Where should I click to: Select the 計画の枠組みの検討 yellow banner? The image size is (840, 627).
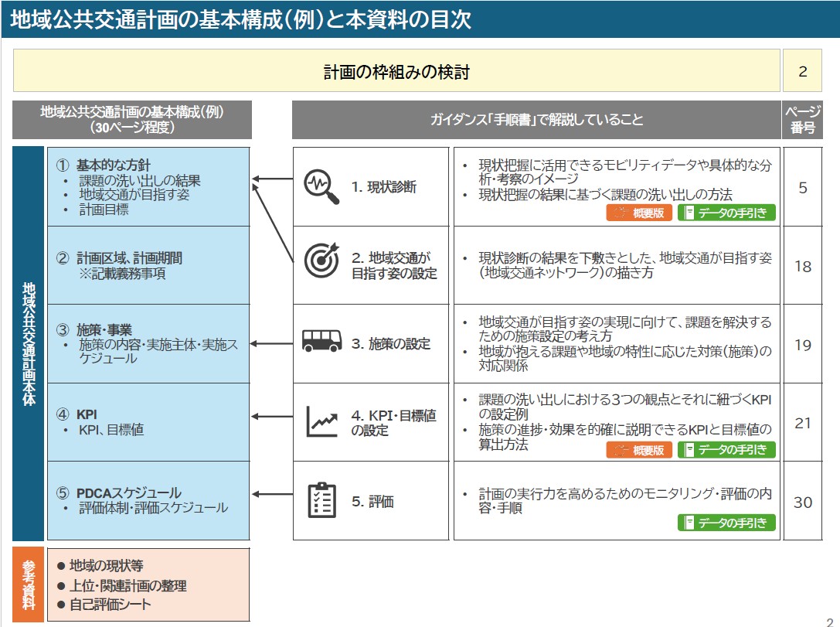pos(396,73)
